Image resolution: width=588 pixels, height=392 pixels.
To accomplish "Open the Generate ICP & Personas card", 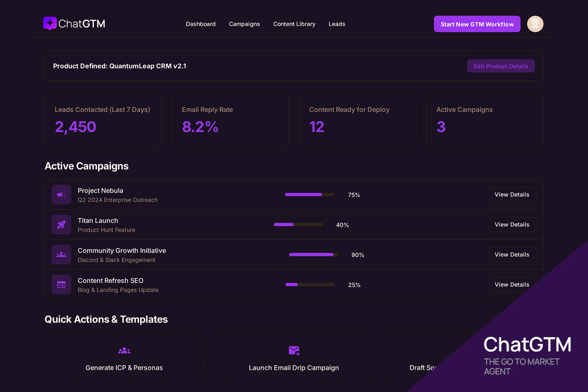I will 124,358.
